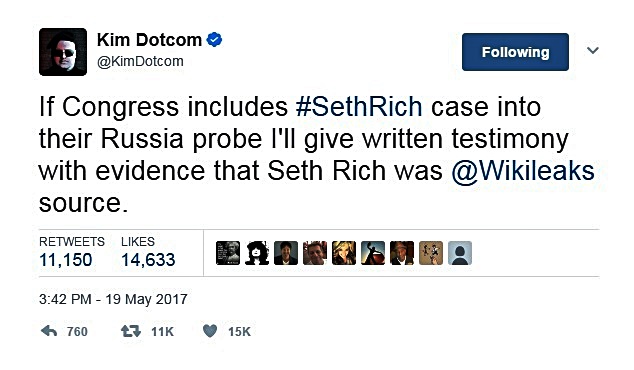Screen dimensions: 634x370
Task: Click Kim Dotcom's profile picture
Action: pyautogui.click(x=63, y=52)
